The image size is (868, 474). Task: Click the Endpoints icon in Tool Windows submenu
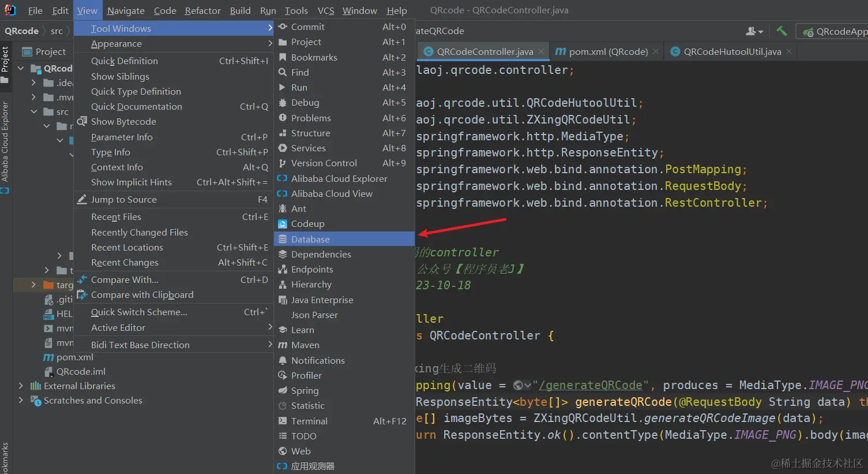pos(283,269)
